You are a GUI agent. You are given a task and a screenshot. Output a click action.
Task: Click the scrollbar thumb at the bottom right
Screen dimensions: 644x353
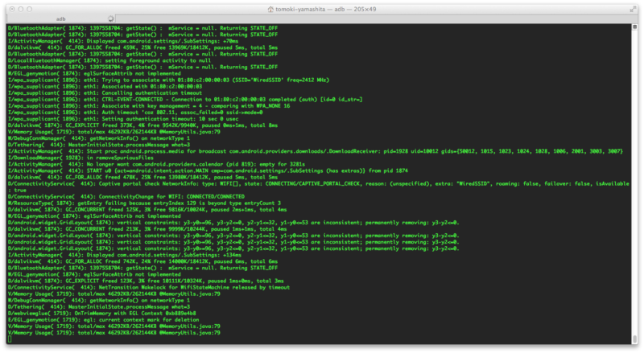[x=634, y=339]
